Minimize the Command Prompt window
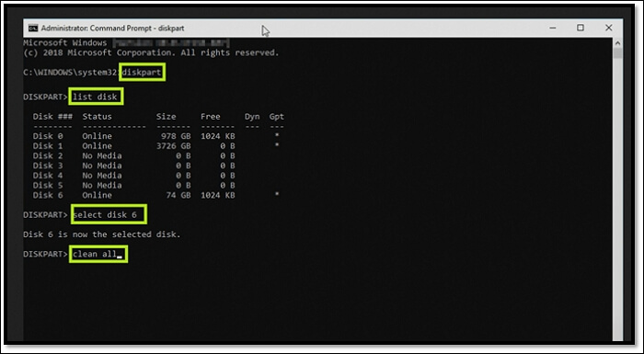The image size is (644, 354). click(x=553, y=28)
